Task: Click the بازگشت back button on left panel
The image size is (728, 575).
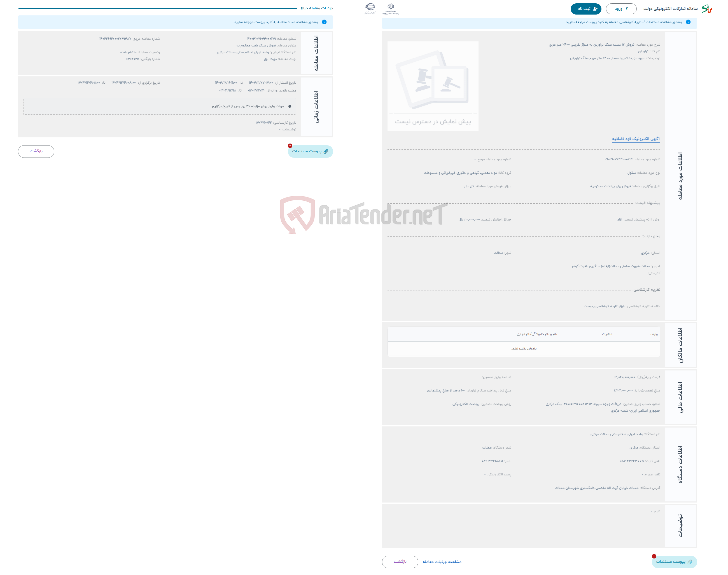Action: click(37, 151)
